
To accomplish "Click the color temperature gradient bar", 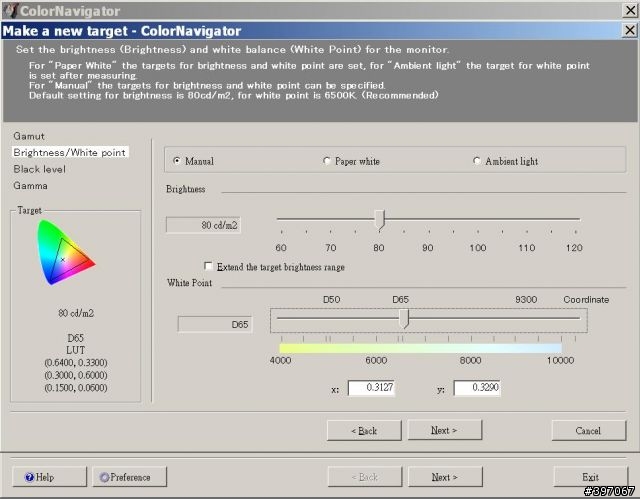I will click(420, 348).
